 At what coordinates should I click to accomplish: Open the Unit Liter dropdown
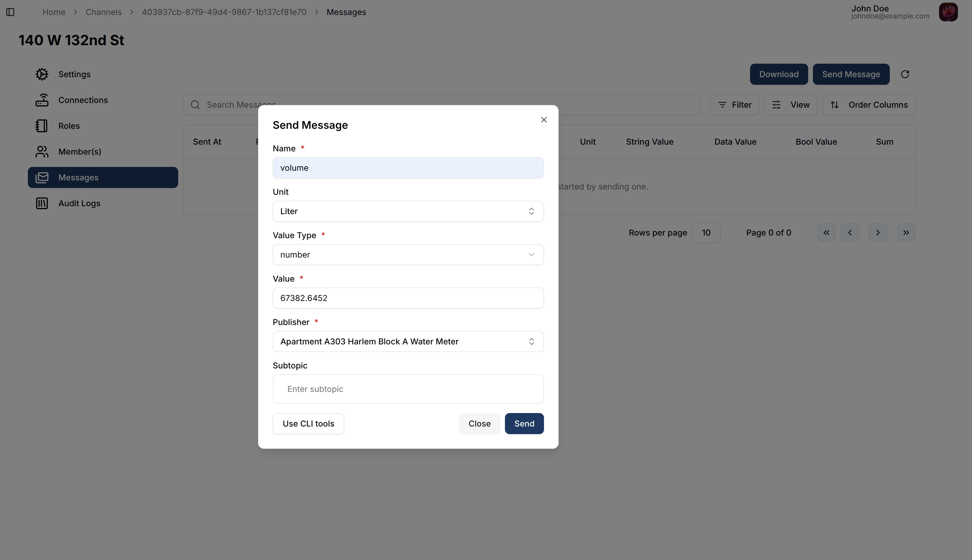point(408,211)
